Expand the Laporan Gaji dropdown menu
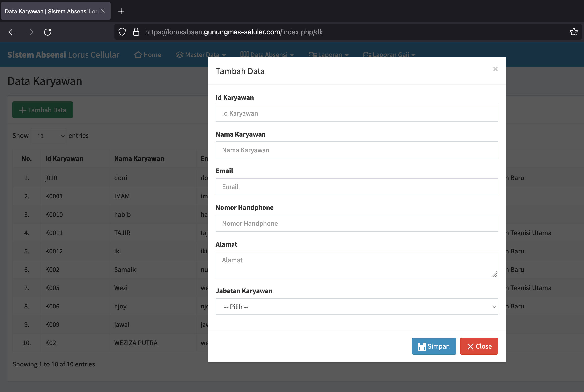Screen dimensions: 584x392 coord(389,55)
